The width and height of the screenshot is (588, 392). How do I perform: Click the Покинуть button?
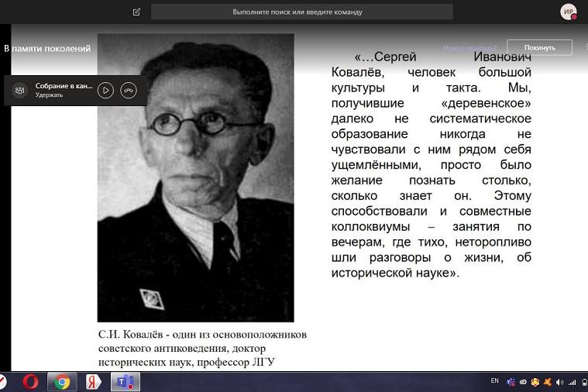tap(539, 47)
